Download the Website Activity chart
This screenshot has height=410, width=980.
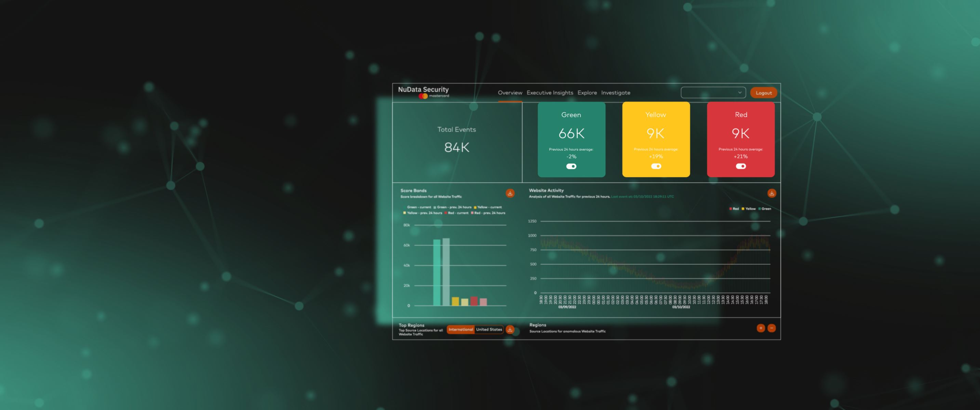point(771,193)
